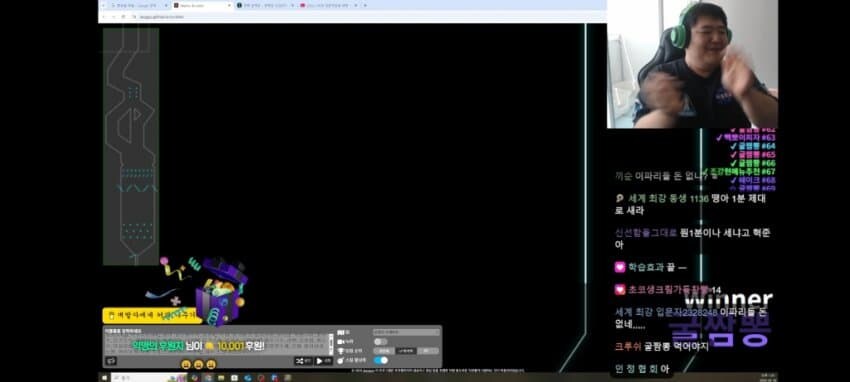Click inside the names input text area

point(217,344)
